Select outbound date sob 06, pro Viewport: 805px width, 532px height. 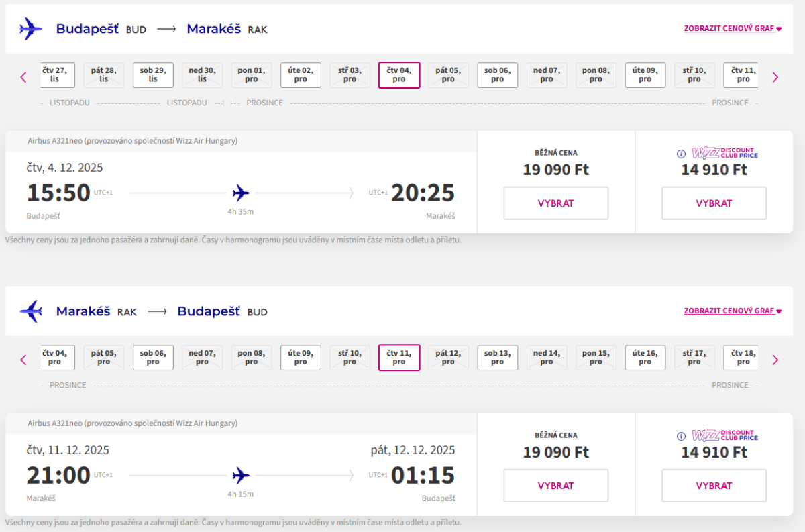pyautogui.click(x=497, y=75)
